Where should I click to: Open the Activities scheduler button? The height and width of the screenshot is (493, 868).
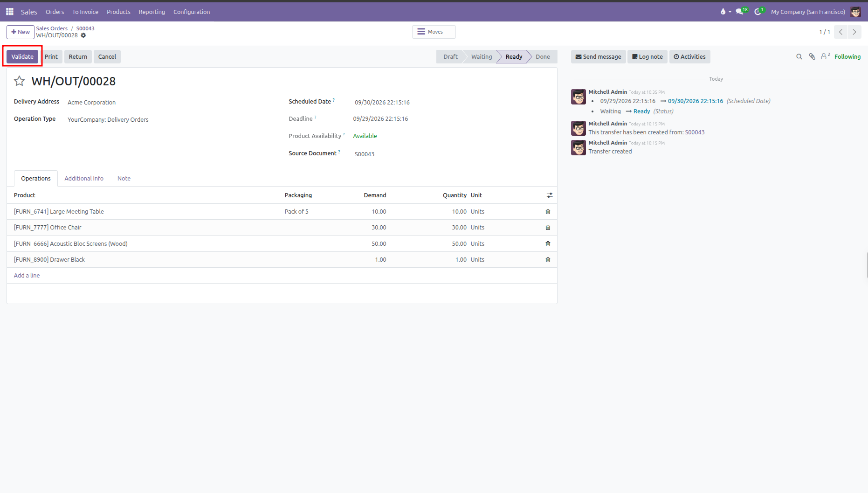689,57
